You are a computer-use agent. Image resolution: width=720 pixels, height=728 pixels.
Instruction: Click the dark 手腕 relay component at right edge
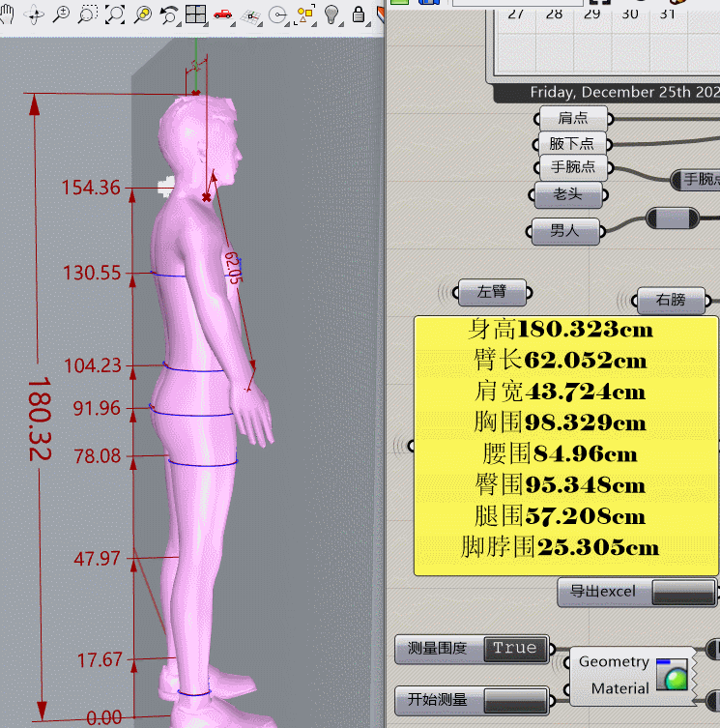pyautogui.click(x=697, y=180)
